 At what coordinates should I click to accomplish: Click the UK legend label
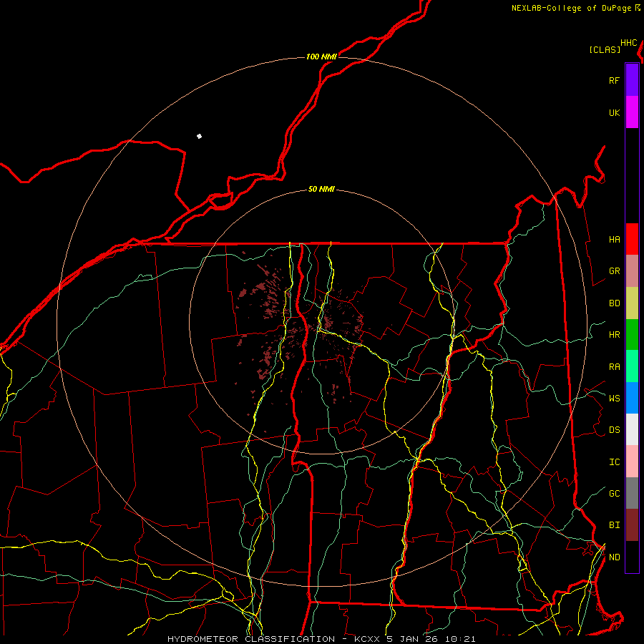coord(614,112)
